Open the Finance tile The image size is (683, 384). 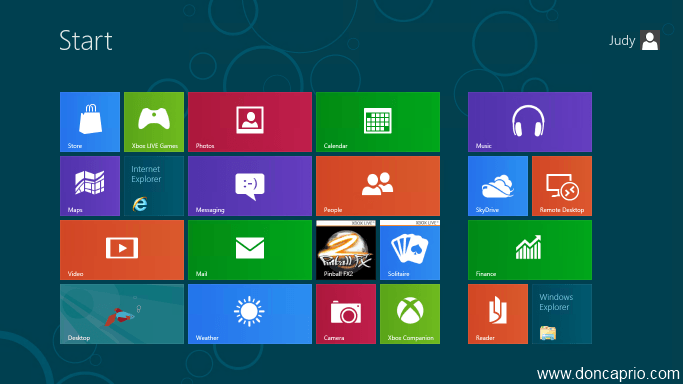(x=530, y=250)
